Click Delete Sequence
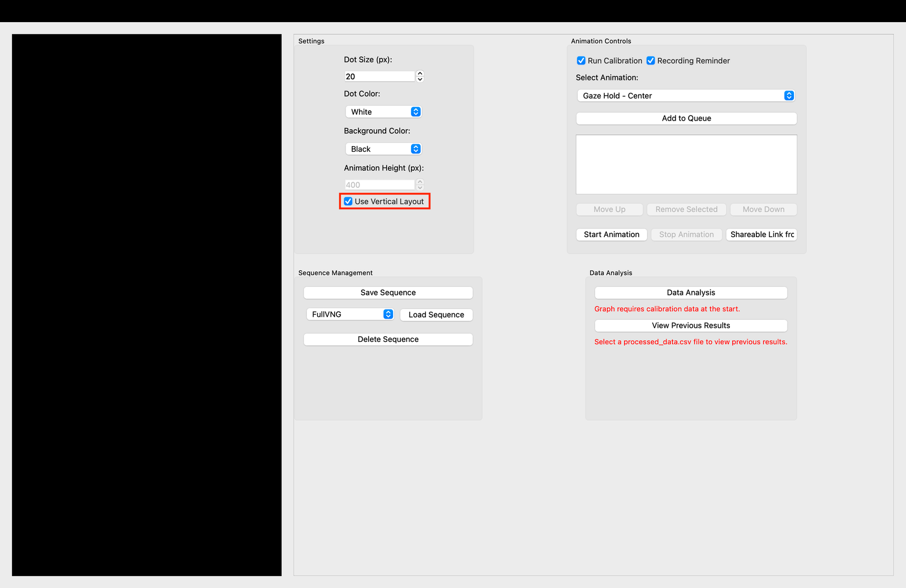Image resolution: width=906 pixels, height=588 pixels. pyautogui.click(x=388, y=339)
